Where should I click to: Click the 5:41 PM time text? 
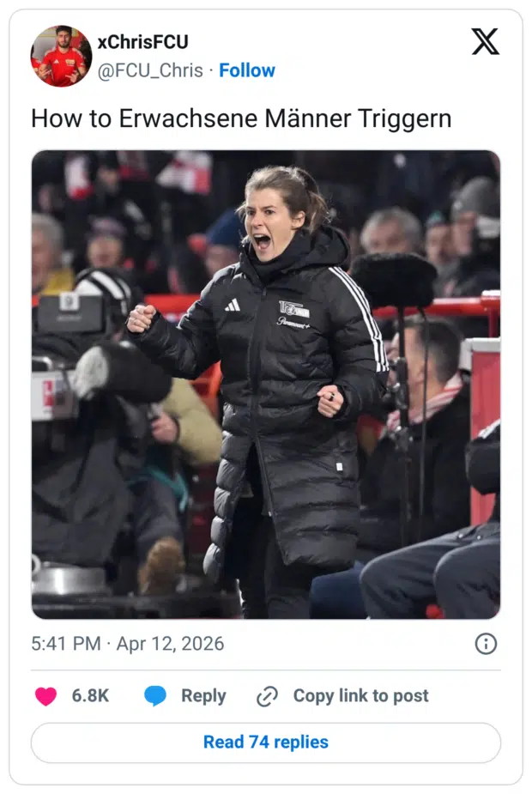pos(65,644)
